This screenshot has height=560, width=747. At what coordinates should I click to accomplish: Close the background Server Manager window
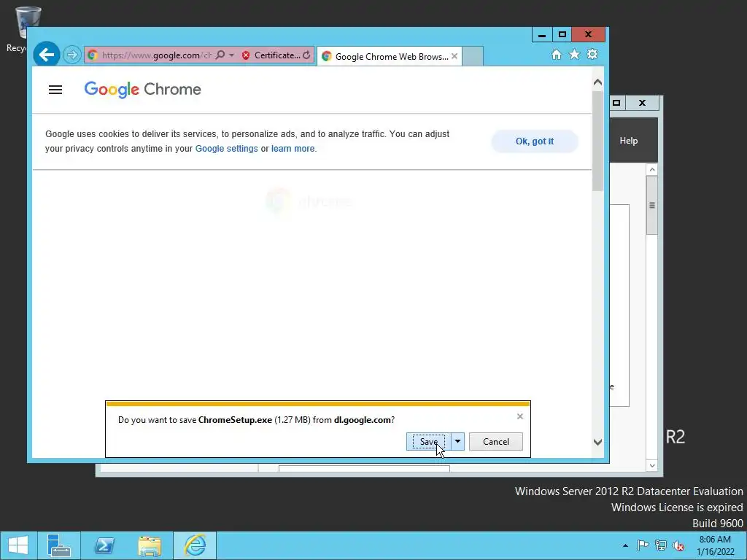tap(642, 103)
